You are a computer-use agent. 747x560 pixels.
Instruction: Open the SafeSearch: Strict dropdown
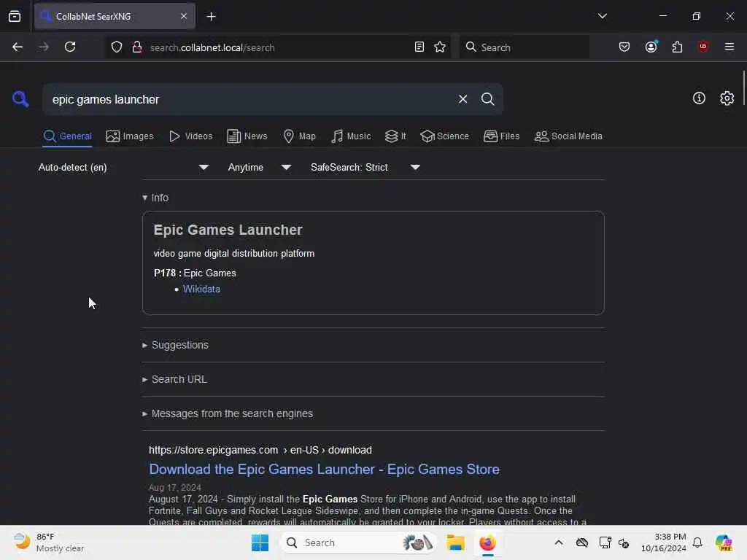pyautogui.click(x=365, y=167)
